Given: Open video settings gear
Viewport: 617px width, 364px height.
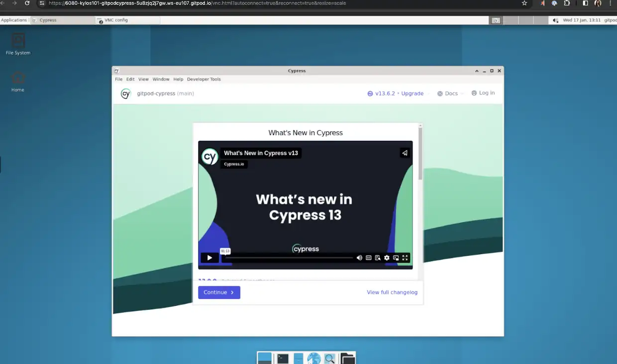Looking at the screenshot, I should [387, 258].
